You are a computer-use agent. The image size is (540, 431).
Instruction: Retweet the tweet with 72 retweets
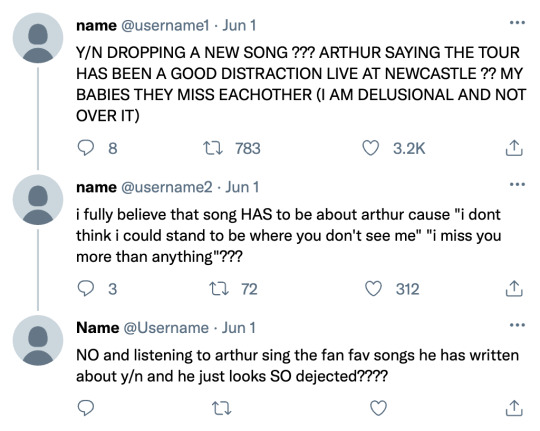[x=219, y=289]
